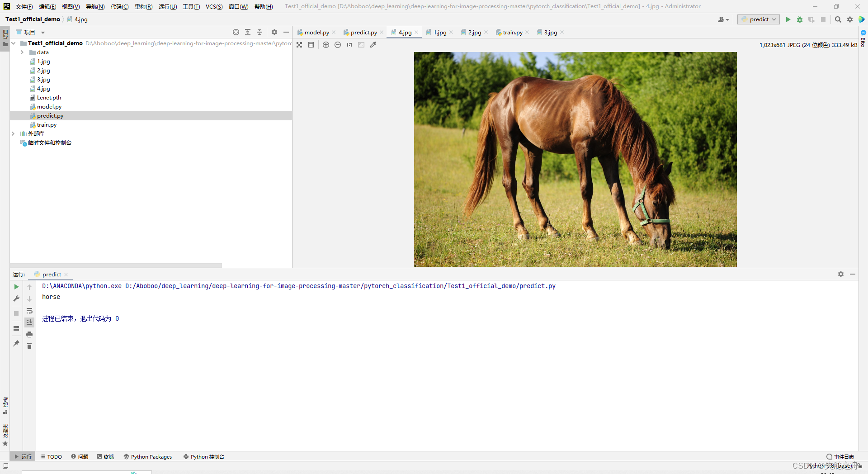Open the user account icon menu
The image size is (868, 474).
click(x=723, y=19)
